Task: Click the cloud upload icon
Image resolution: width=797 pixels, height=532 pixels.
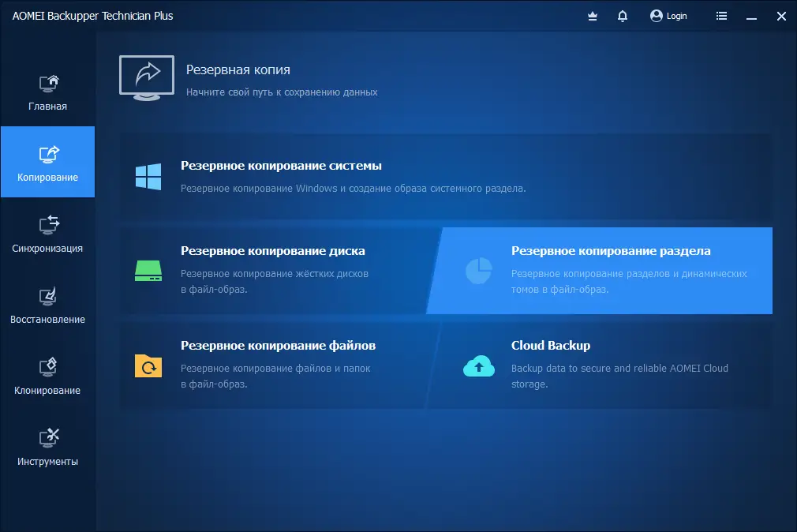Action: 479,366
